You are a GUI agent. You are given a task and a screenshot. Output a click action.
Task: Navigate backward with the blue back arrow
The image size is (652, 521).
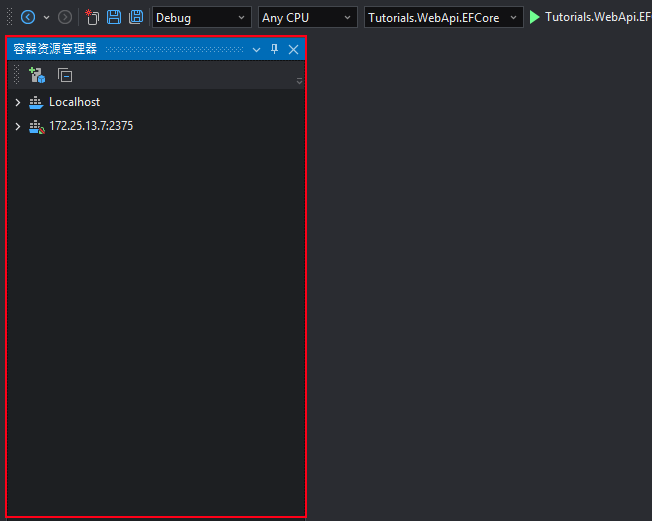[28, 17]
